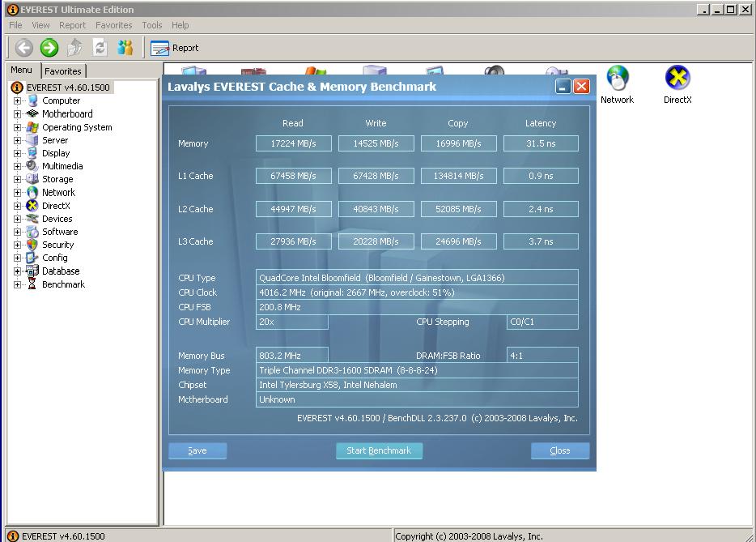Select the Storage tree icon
The image size is (756, 542).
coord(32,179)
